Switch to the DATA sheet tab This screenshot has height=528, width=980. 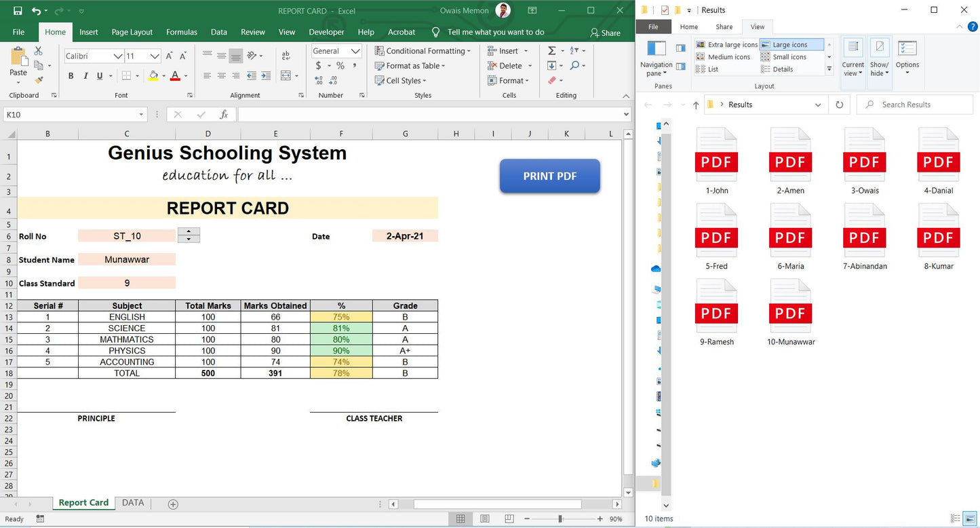133,503
